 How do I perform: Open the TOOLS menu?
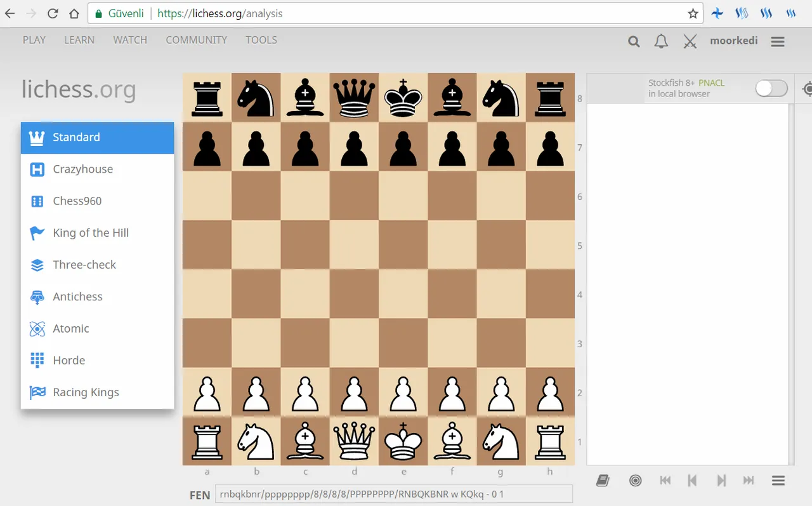261,40
